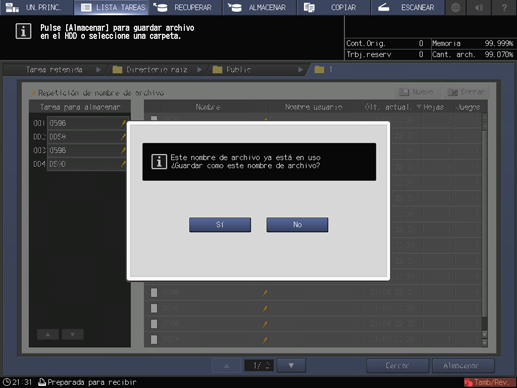
Task: Click the Memoria 99.999% value
Action: tap(499, 43)
